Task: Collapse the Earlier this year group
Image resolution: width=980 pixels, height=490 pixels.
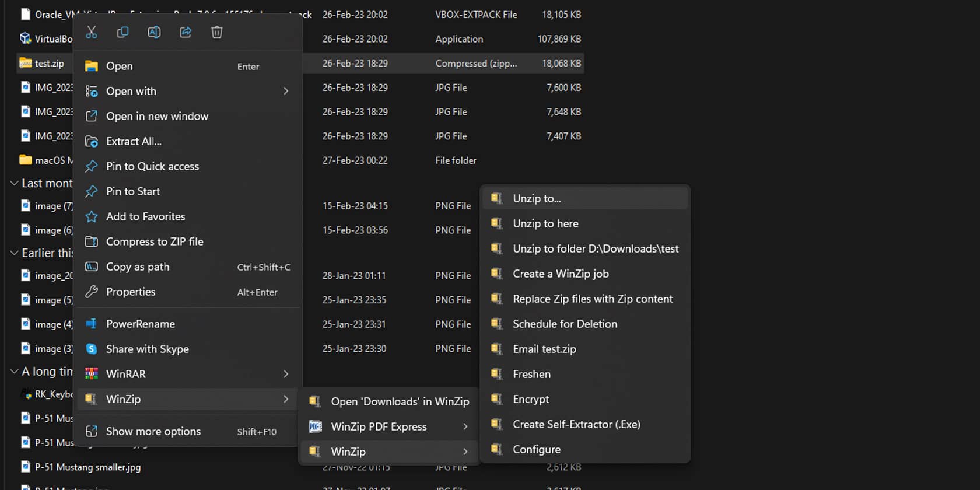Action: click(x=14, y=253)
